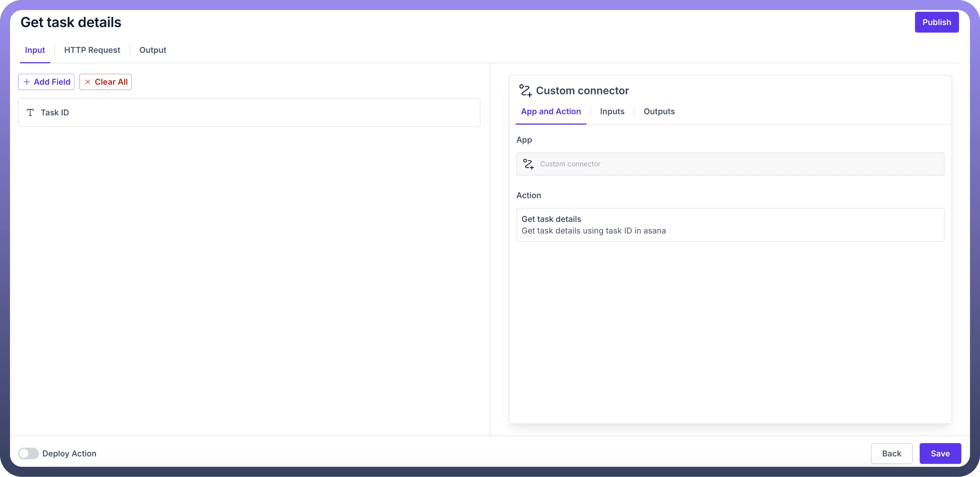Viewport: 980px width, 477px height.
Task: Open the Get task details action selector
Action: click(x=730, y=225)
